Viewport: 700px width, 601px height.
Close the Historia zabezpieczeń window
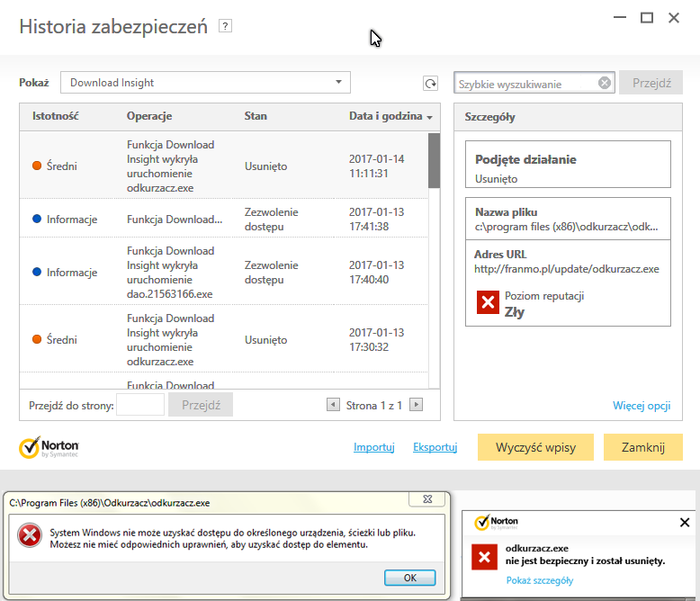point(674,17)
